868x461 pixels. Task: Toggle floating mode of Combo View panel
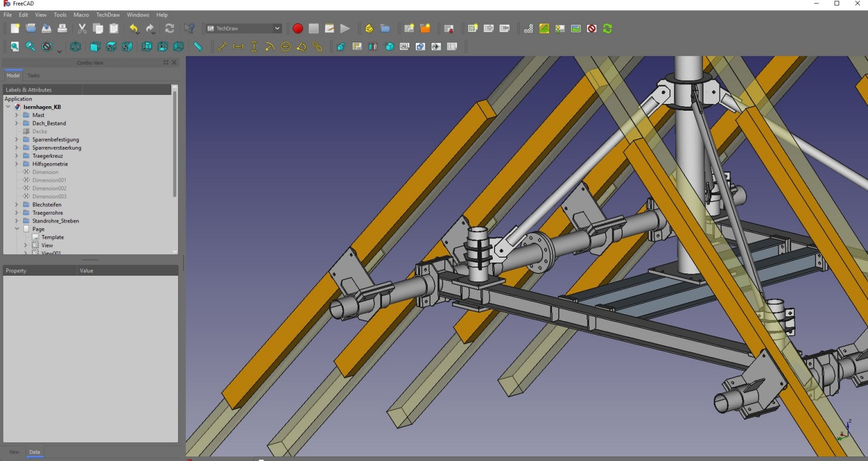coord(166,63)
